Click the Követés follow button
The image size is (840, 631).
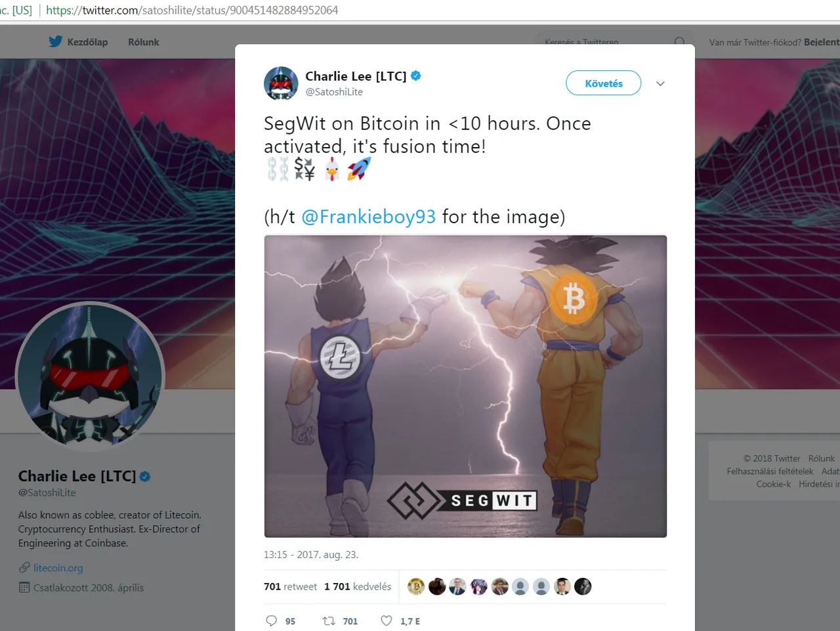point(604,83)
